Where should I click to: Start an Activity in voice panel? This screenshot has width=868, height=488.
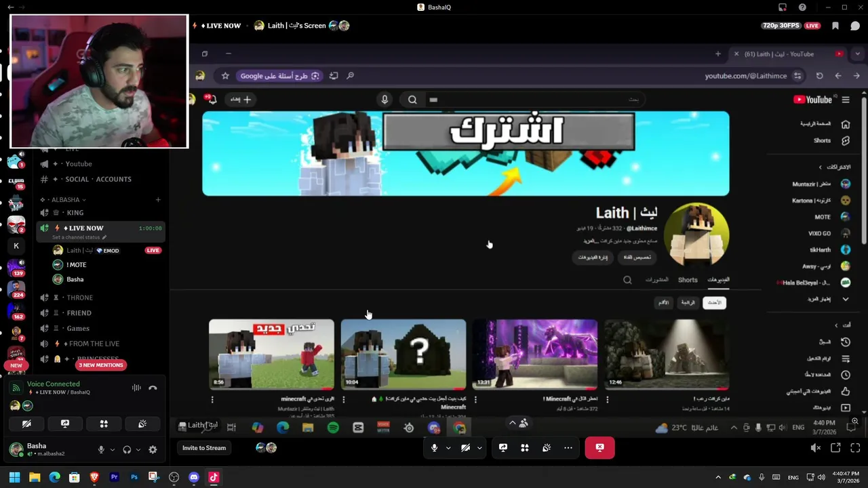pos(104,424)
